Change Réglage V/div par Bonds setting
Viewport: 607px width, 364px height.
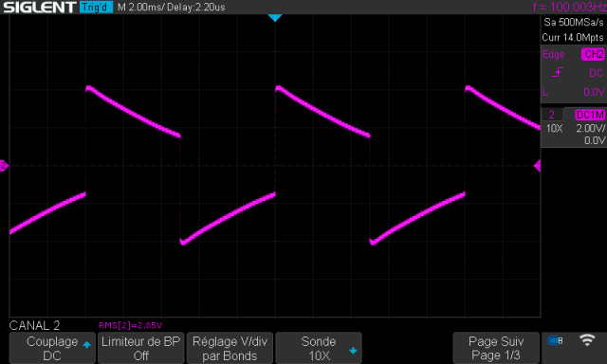click(x=230, y=348)
